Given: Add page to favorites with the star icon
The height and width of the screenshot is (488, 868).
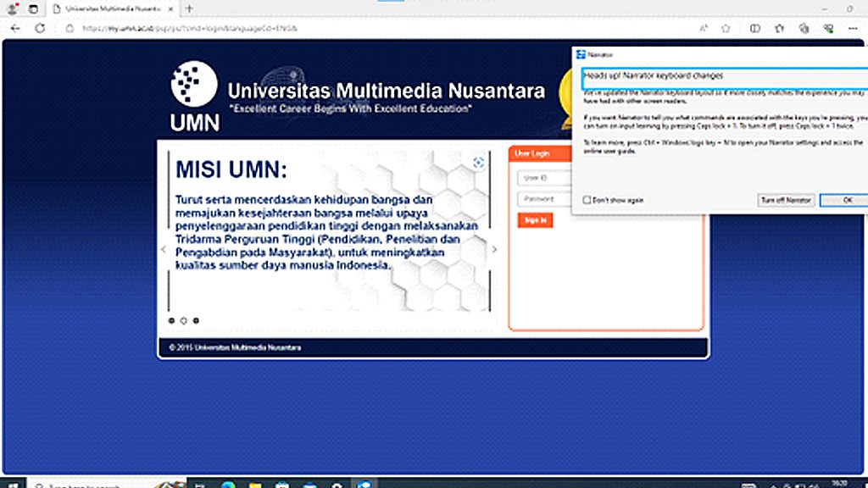Looking at the screenshot, I should click(726, 28).
